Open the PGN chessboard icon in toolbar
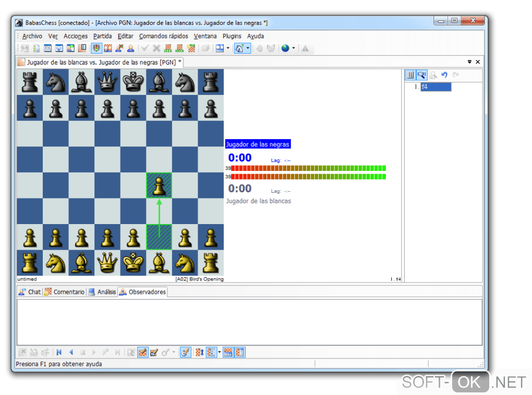The image size is (532, 395). coord(191,48)
